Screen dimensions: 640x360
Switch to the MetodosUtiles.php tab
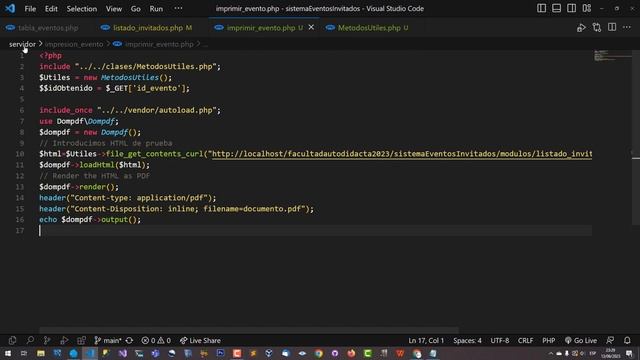pyautogui.click(x=369, y=28)
